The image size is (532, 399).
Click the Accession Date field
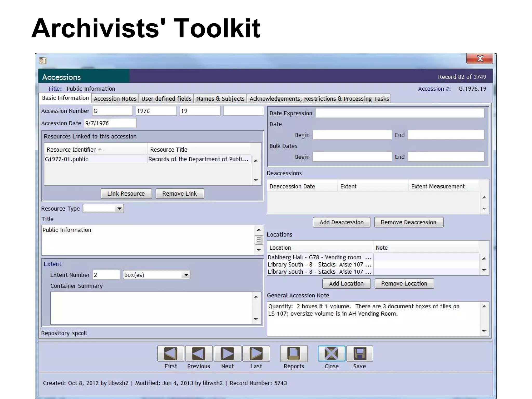tap(110, 123)
